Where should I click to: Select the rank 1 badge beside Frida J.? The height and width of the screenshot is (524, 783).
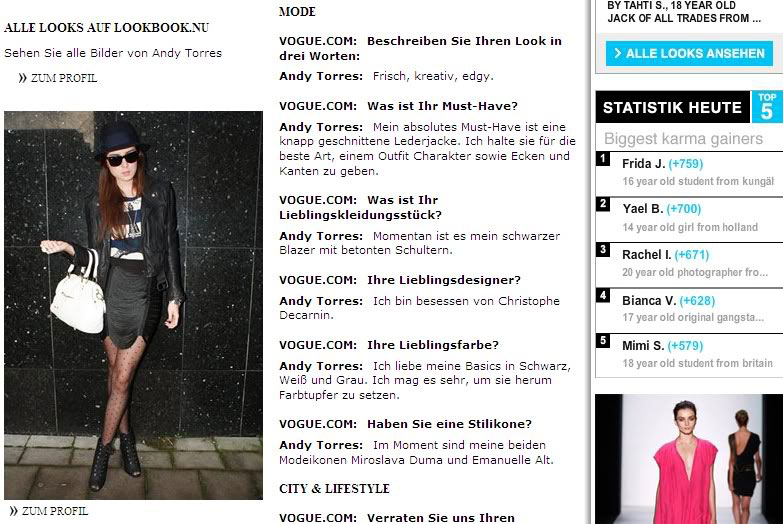[x=603, y=159]
